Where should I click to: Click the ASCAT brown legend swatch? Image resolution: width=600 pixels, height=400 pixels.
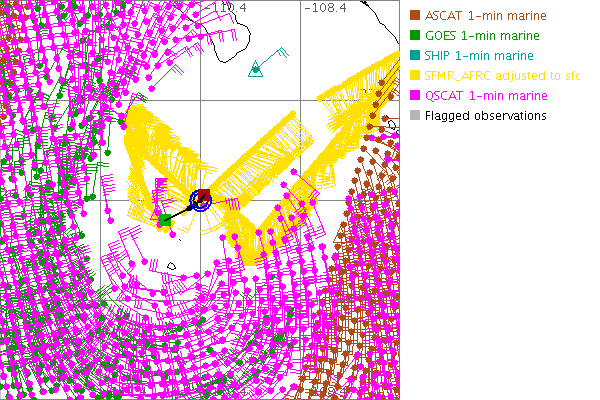[x=416, y=16]
